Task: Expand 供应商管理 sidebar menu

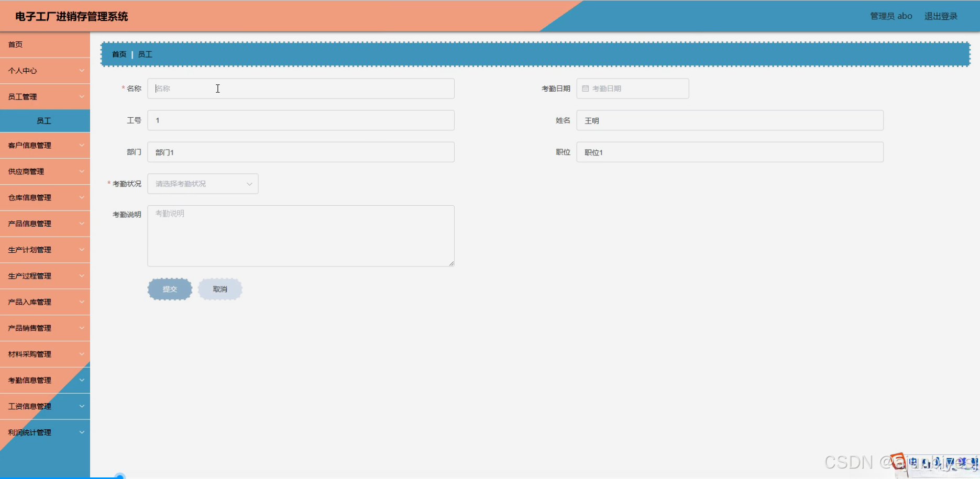Action: (45, 172)
